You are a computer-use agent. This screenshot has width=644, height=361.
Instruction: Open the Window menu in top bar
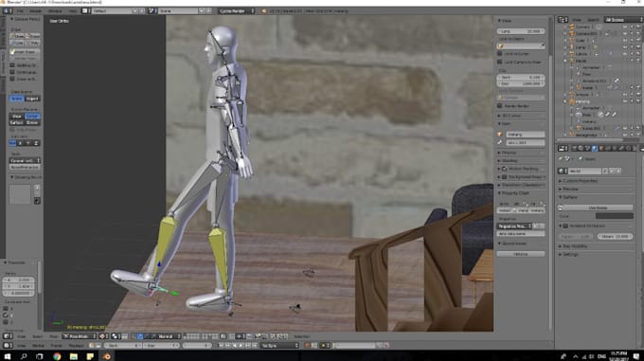56,11
